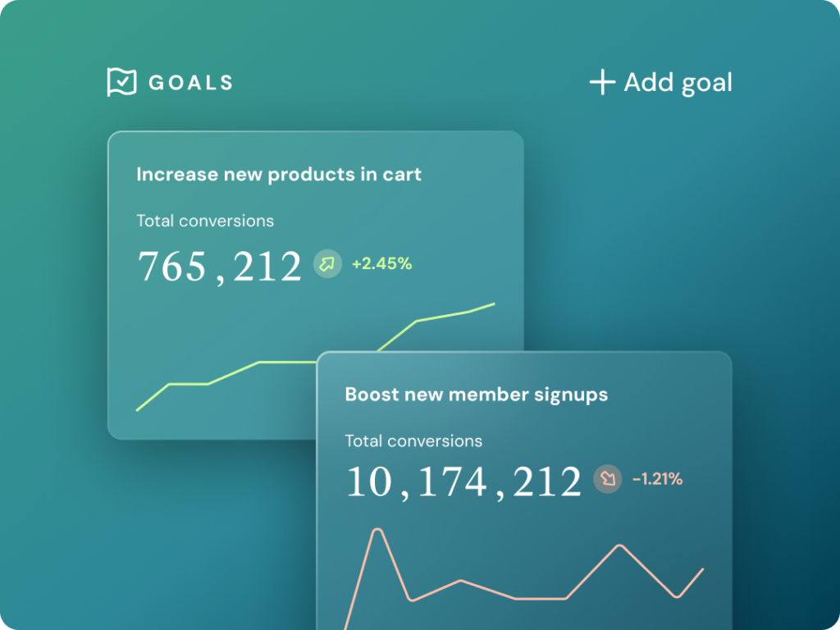Click the left start of green line chart
The width and height of the screenshot is (840, 630).
click(138, 409)
